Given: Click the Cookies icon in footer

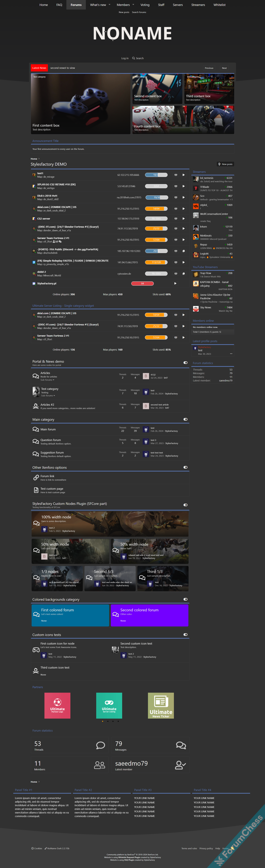Looking at the screenshot, I should pos(32,848).
